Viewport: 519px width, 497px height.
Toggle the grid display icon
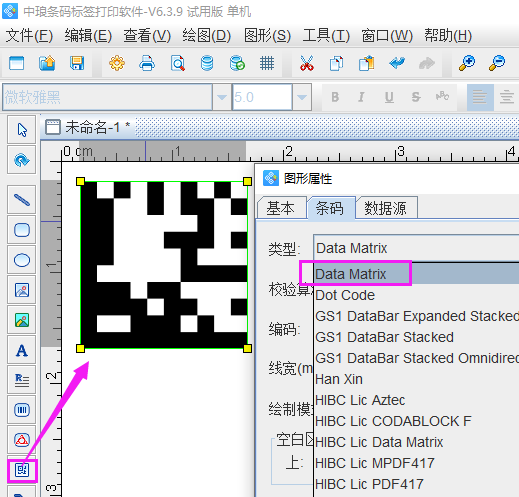267,63
